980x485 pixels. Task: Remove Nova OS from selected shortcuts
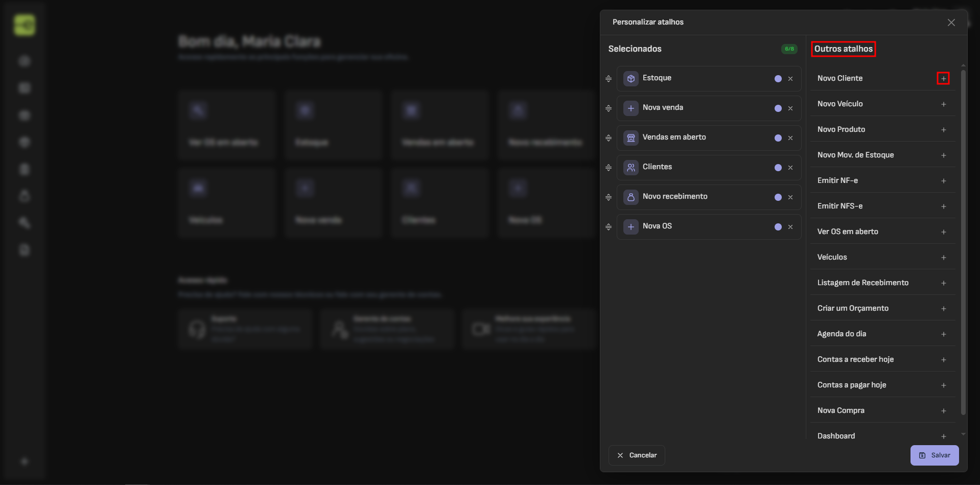coord(790,227)
